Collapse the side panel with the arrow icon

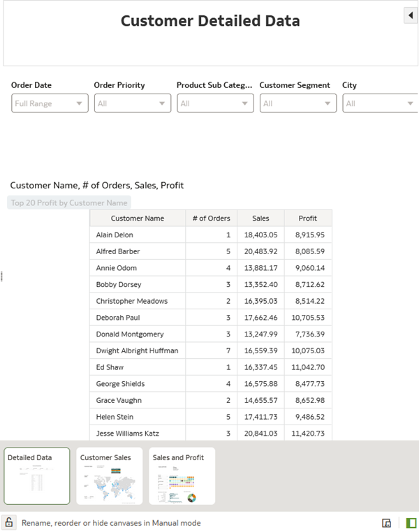tap(411, 15)
